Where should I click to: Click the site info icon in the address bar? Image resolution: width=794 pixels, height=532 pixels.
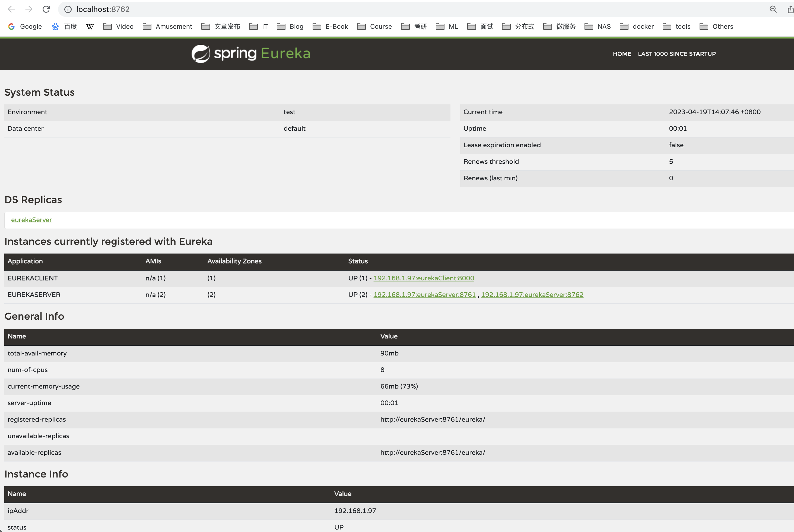[x=68, y=9]
